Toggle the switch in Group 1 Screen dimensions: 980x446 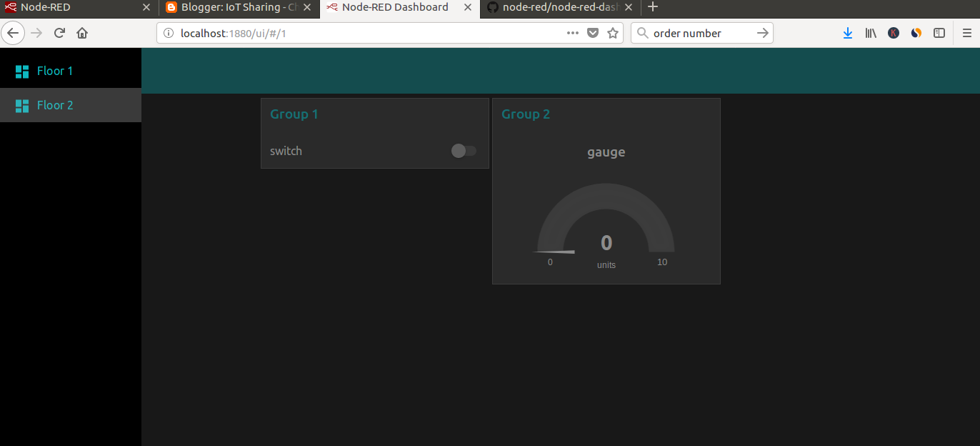click(x=463, y=151)
